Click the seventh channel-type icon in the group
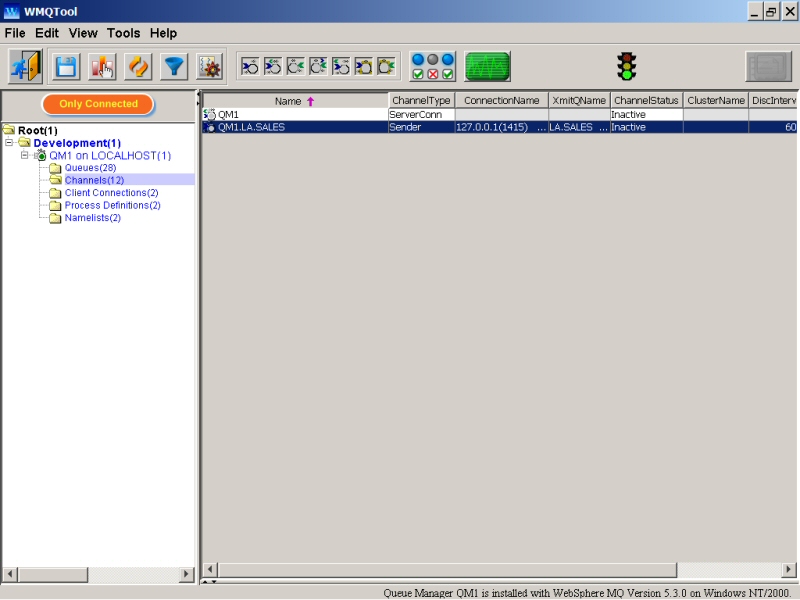The width and height of the screenshot is (800, 600). (x=386, y=66)
